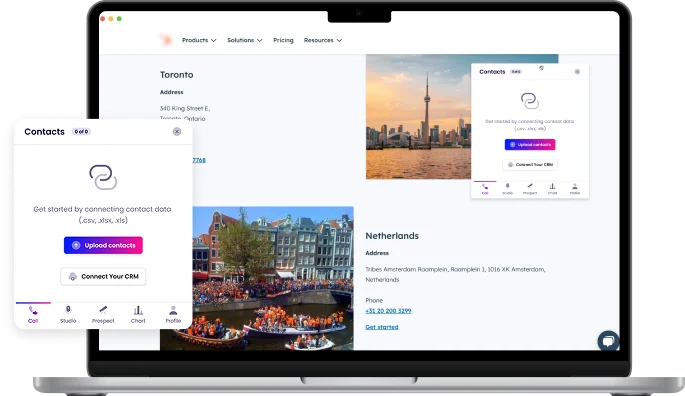The width and height of the screenshot is (685, 396).
Task: Open the Chart tab icon in large panel
Action: (x=138, y=310)
